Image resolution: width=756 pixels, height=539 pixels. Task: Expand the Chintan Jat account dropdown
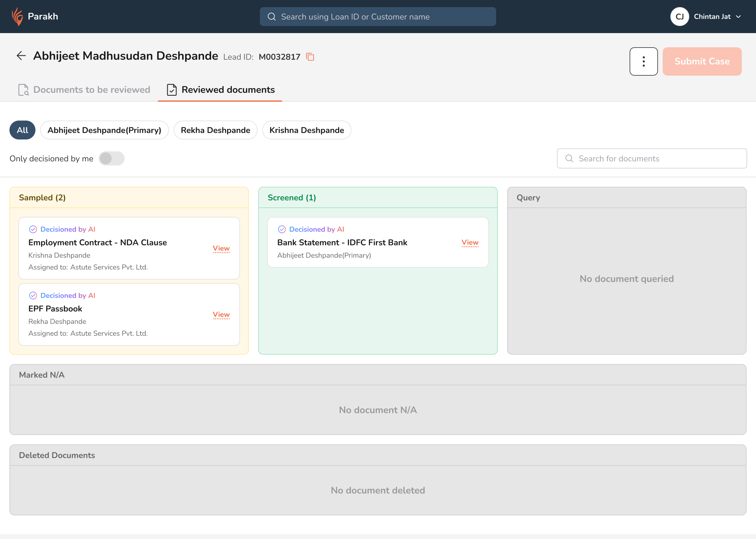click(738, 17)
